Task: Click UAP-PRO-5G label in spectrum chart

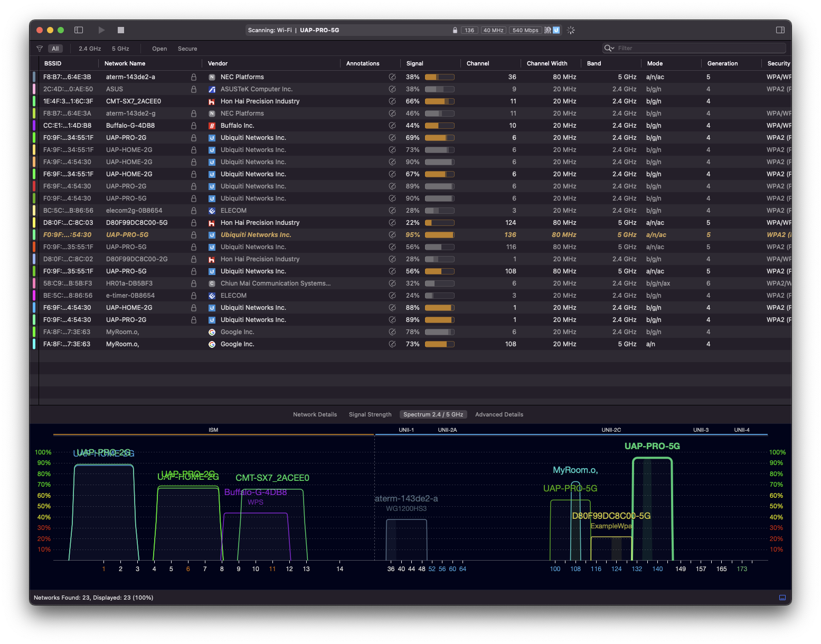Action: coord(652,446)
